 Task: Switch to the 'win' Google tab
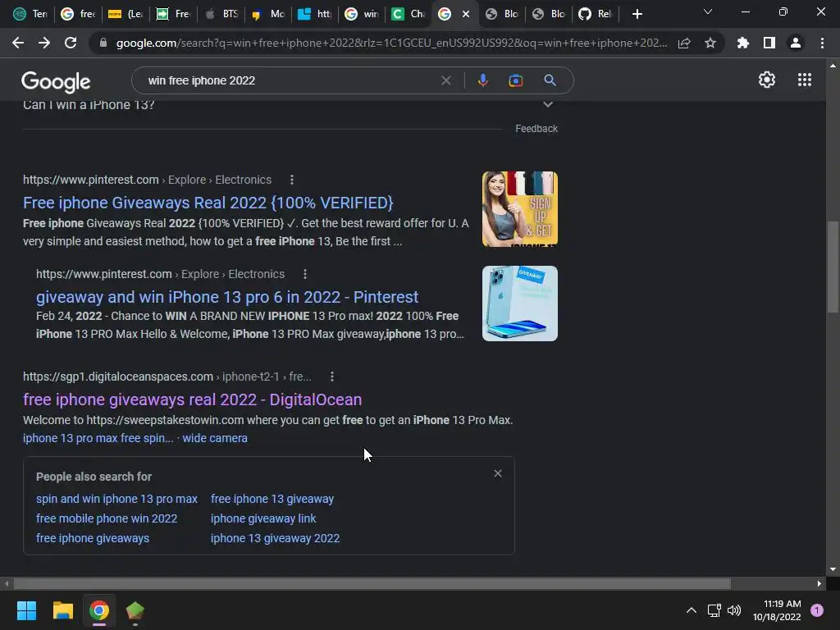362,14
